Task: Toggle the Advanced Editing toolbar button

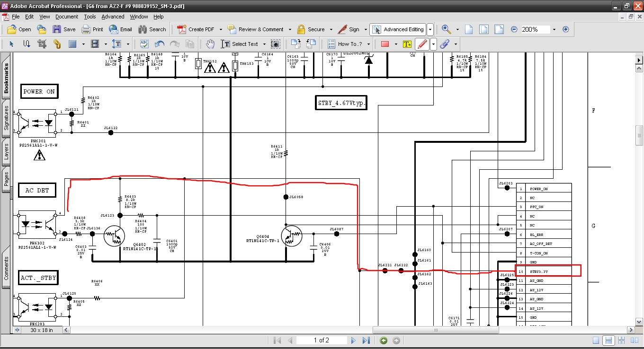Action: click(x=398, y=29)
